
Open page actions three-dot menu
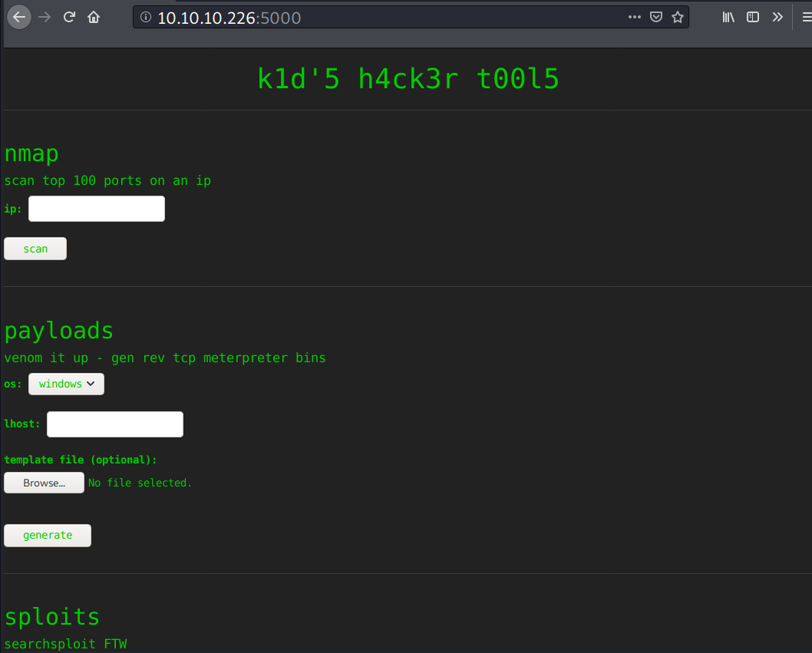634,17
